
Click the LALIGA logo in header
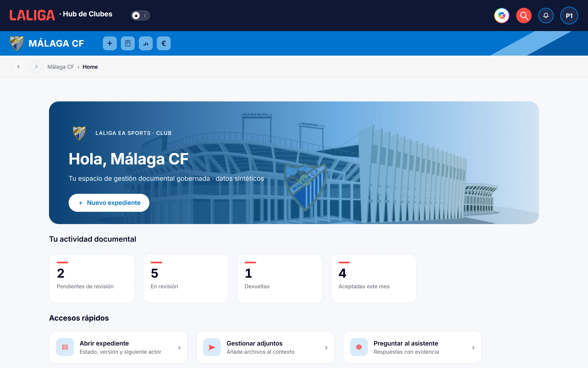pyautogui.click(x=32, y=15)
